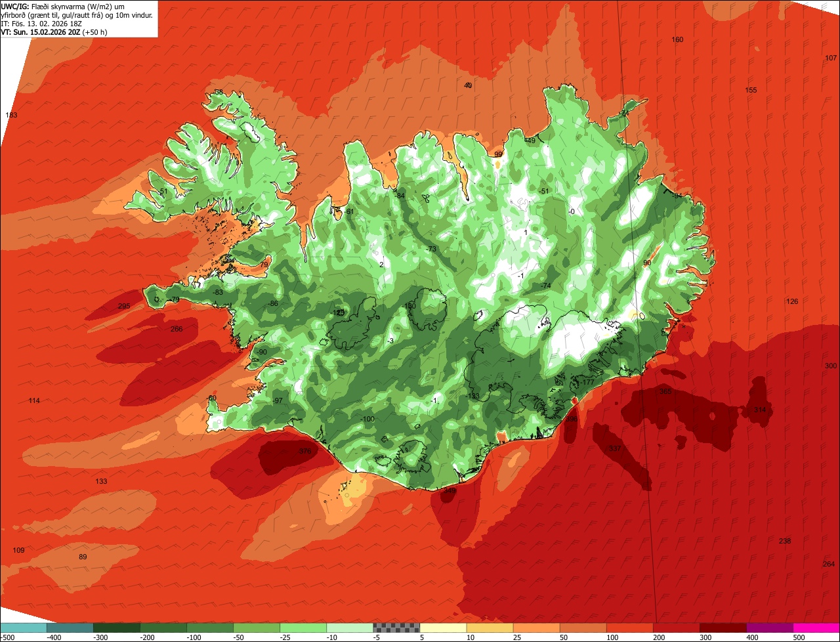Click the value '-177' on the map
The image size is (840, 642).
586,382
